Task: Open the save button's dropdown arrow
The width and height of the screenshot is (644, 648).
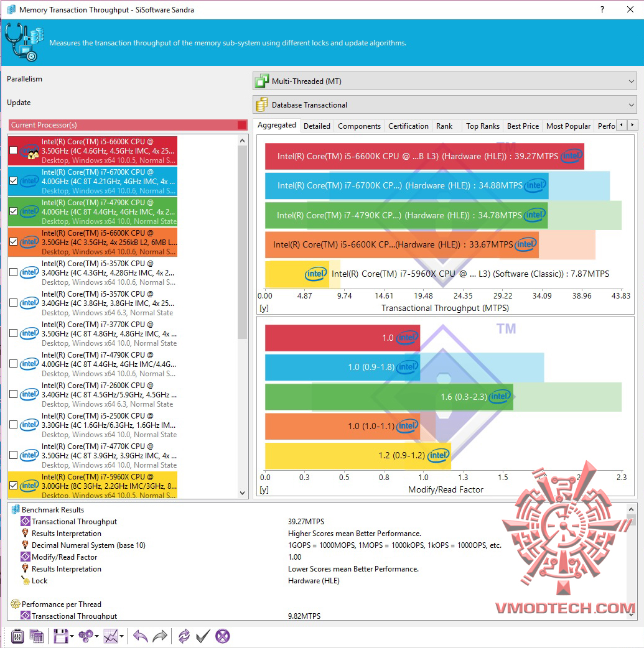Action: [x=72, y=636]
